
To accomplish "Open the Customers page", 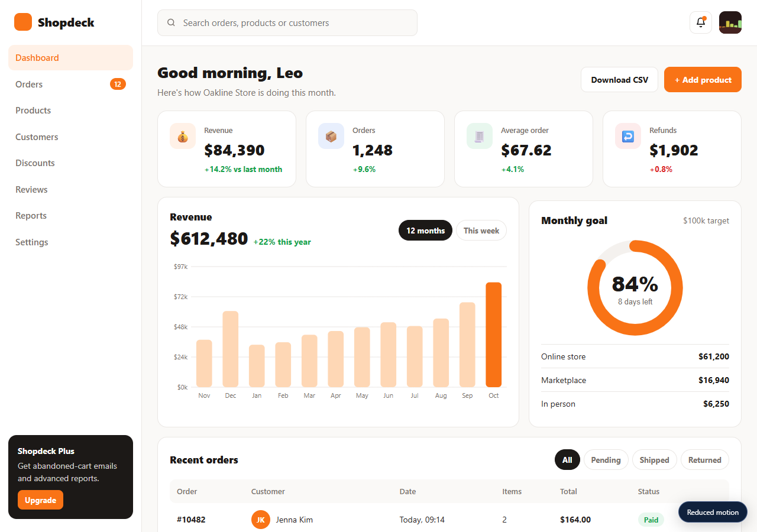I will pyautogui.click(x=70, y=137).
